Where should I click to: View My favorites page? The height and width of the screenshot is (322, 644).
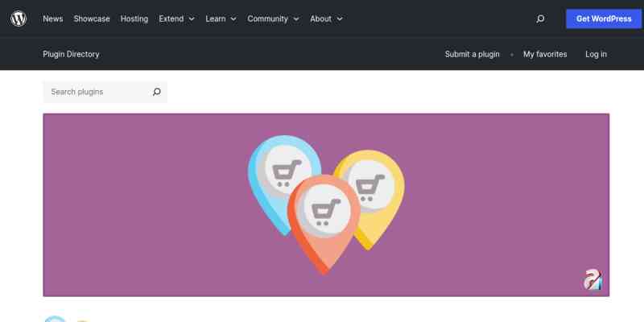[545, 54]
